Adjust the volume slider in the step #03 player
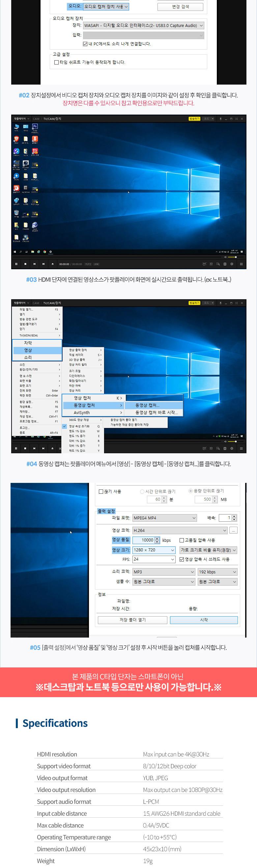The image size is (257, 868). click(x=232, y=257)
